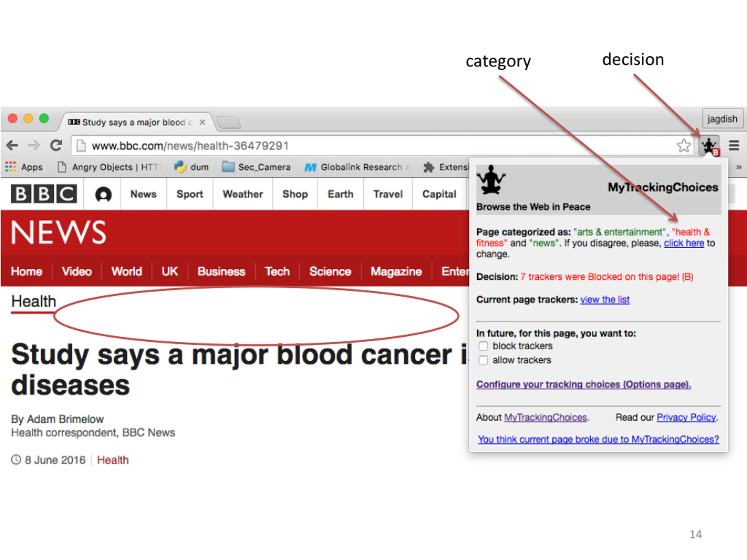The width and height of the screenshot is (747, 560).
Task: Open the Sec_Camera bookmark folder
Action: coord(256,167)
